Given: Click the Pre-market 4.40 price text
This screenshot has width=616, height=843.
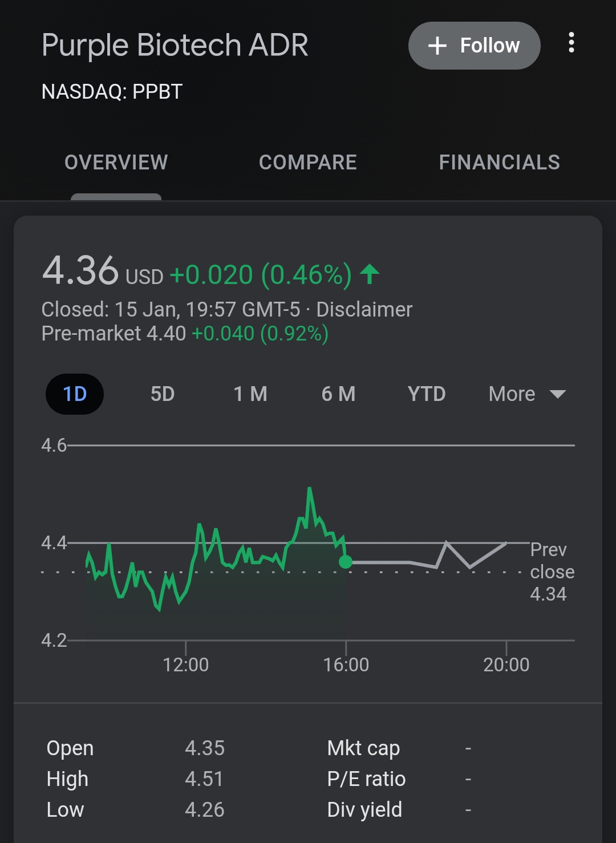Looking at the screenshot, I should [114, 334].
